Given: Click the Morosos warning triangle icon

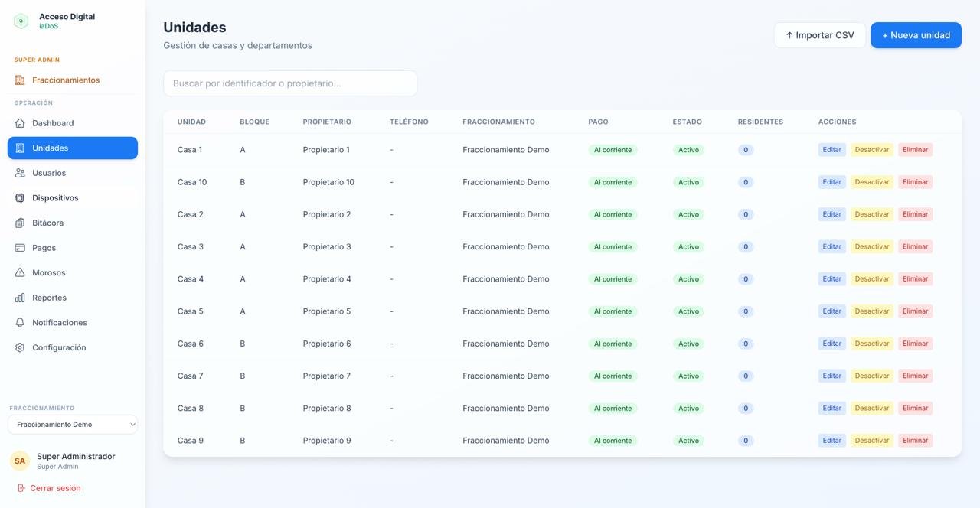Looking at the screenshot, I should coord(20,273).
